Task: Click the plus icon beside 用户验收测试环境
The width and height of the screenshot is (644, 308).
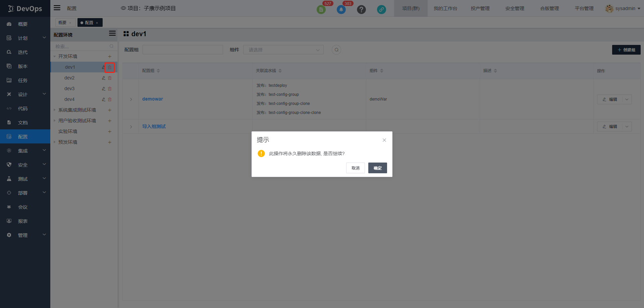Action: (110, 121)
